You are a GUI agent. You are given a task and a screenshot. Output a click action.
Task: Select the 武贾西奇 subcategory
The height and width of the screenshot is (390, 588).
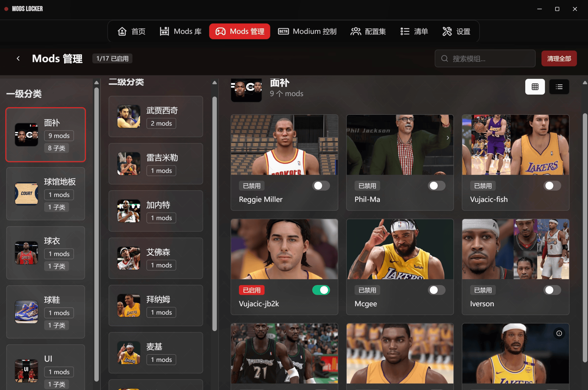[156, 117]
